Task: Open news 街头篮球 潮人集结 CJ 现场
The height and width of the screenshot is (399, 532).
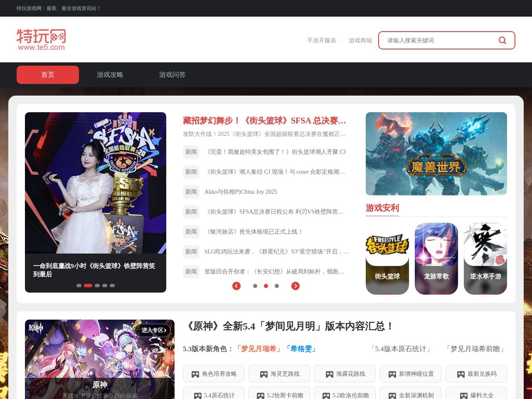Action: tap(275, 172)
